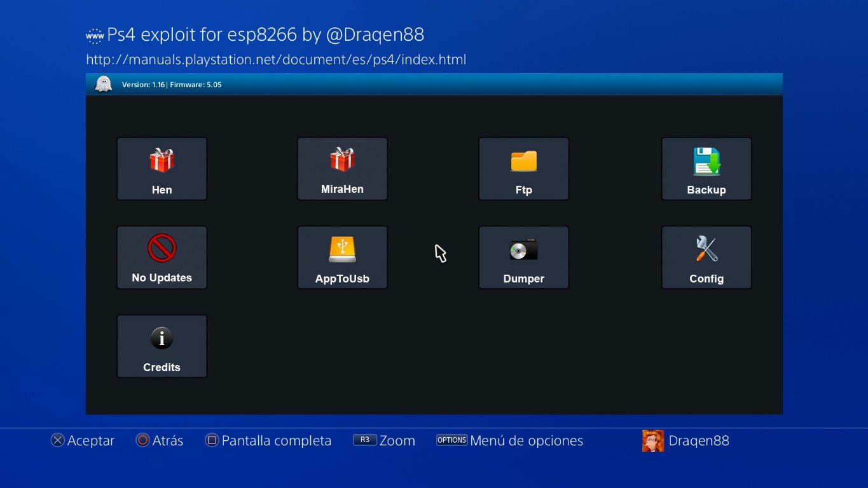The image size is (868, 488).
Task: Click the Draqen88 user avatar
Action: point(652,440)
